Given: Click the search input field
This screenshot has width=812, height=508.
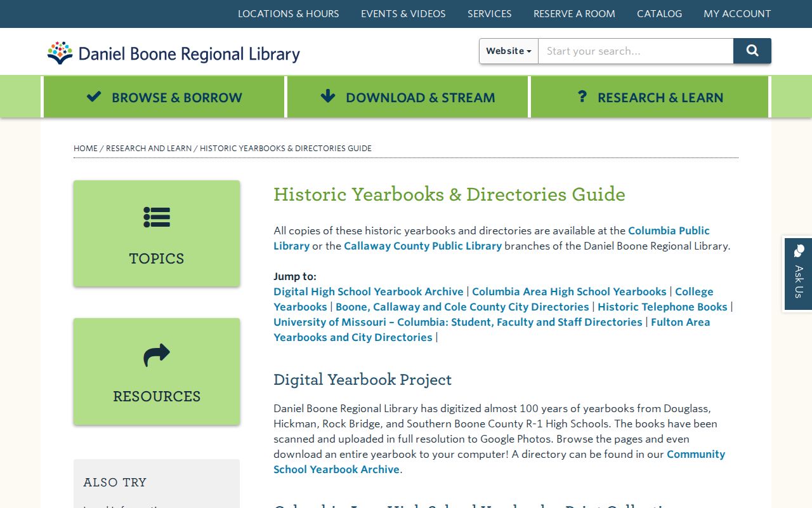Looking at the screenshot, I should (636, 51).
